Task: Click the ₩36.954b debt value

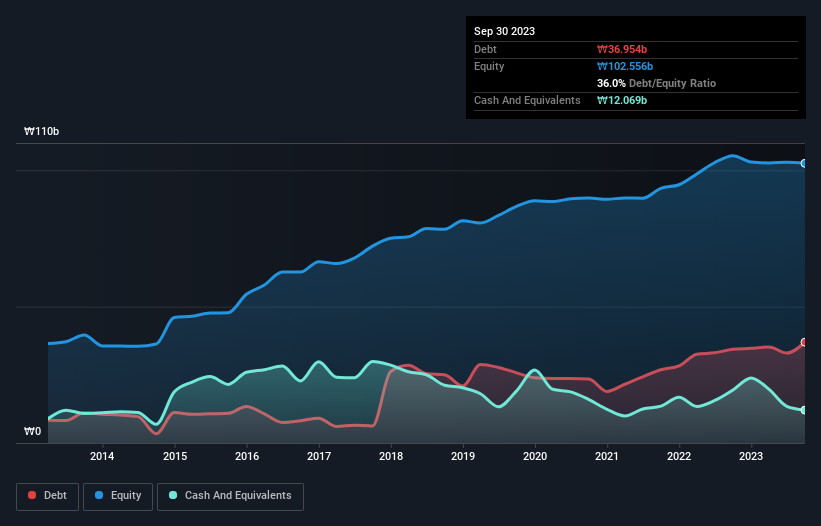Action: click(622, 49)
